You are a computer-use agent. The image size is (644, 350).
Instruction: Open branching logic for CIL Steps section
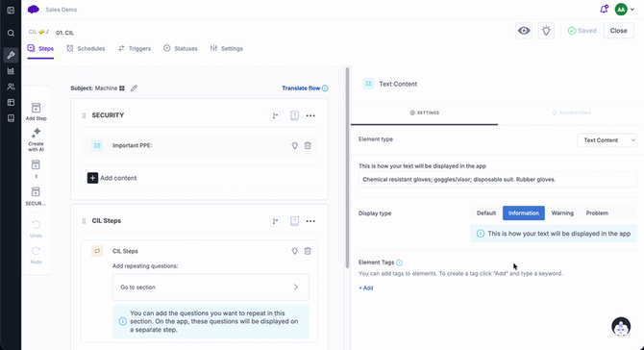pyautogui.click(x=275, y=221)
